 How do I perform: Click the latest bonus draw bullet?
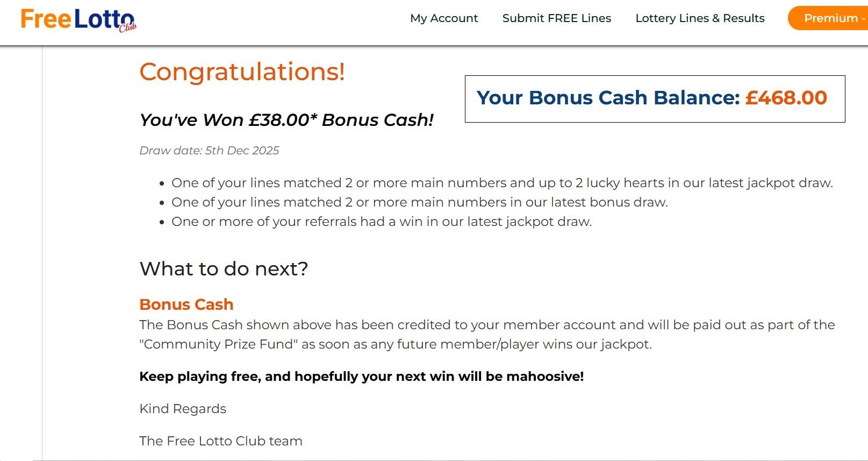(419, 202)
